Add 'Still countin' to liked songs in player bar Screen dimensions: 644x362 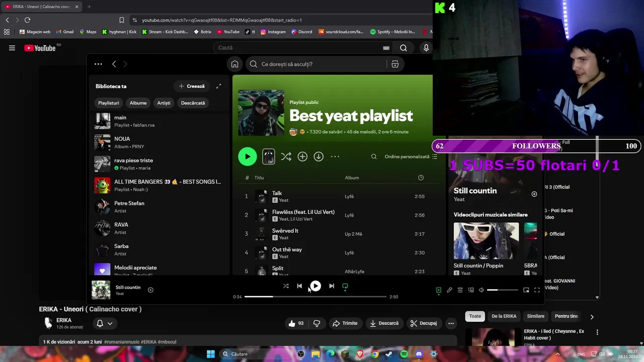coord(150,290)
